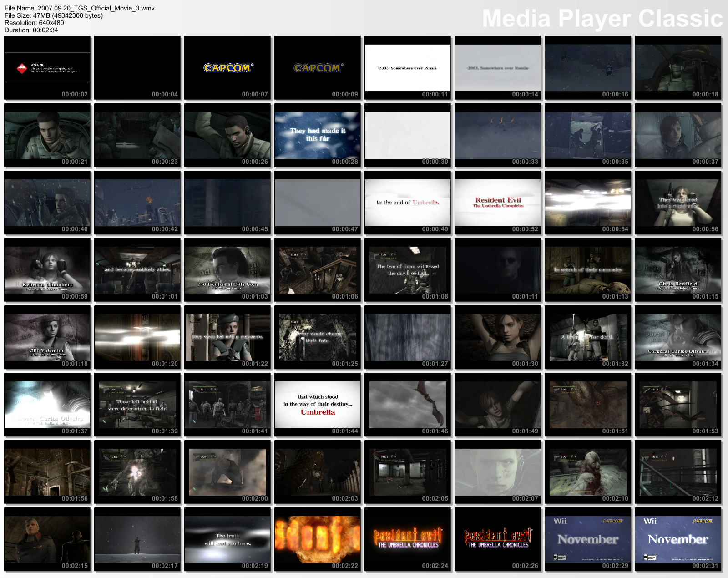728x578 pixels.
Task: Click the File Size 47MB line
Action: (x=54, y=15)
